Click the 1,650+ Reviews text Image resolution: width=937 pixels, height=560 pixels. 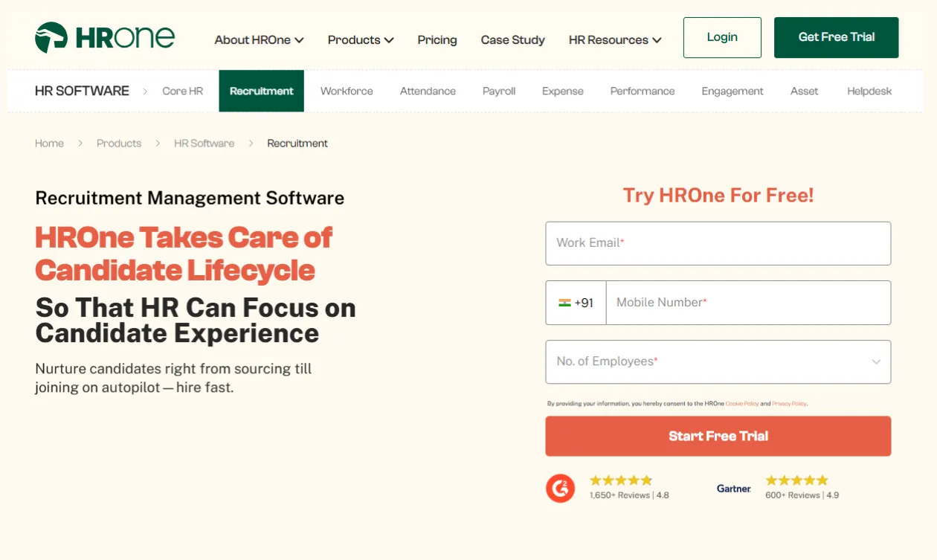[620, 495]
